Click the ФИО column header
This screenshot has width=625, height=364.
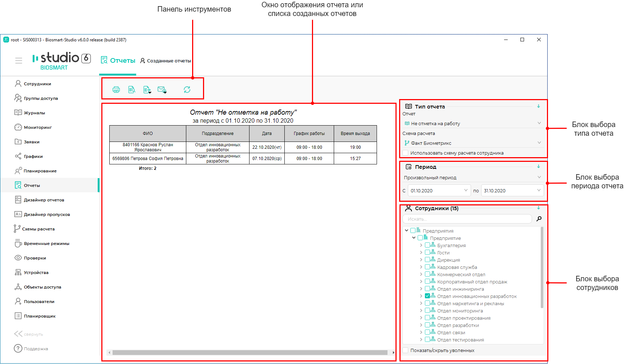(148, 134)
